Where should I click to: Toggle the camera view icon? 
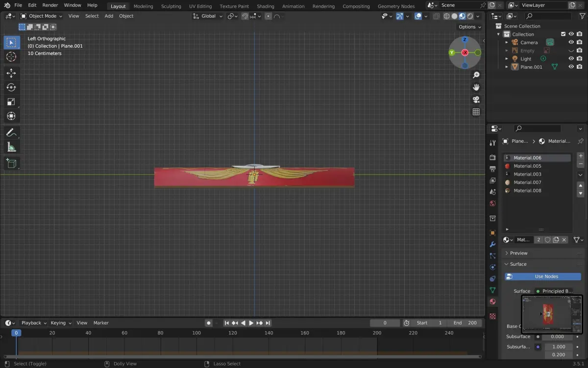pyautogui.click(x=476, y=100)
